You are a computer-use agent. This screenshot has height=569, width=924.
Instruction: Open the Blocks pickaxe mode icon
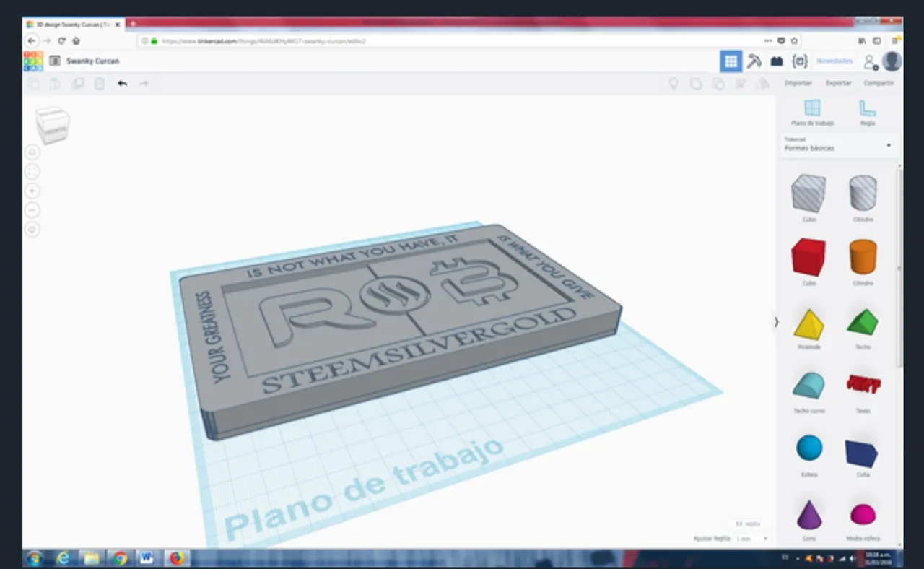[754, 61]
